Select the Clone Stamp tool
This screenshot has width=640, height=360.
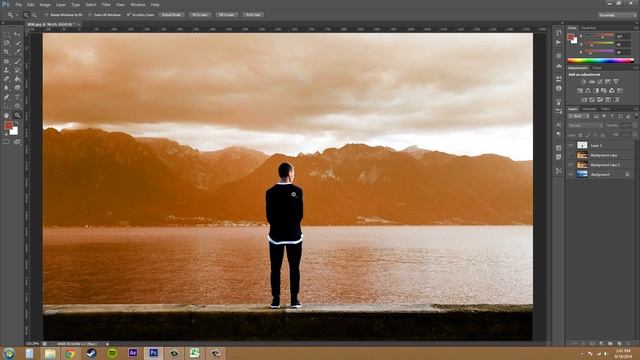7,70
